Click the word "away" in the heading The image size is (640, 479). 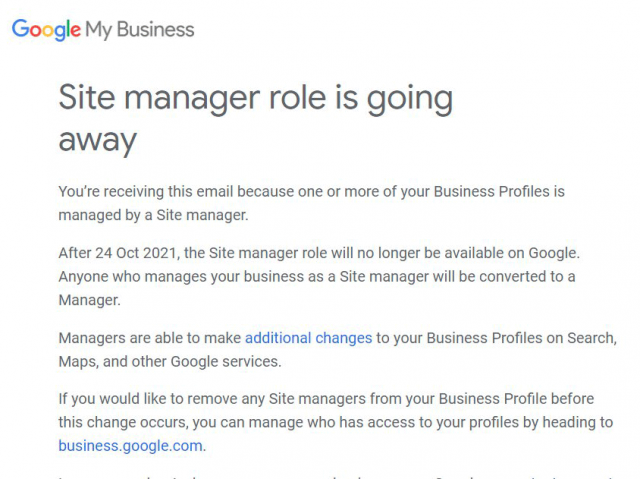pyautogui.click(x=96, y=139)
